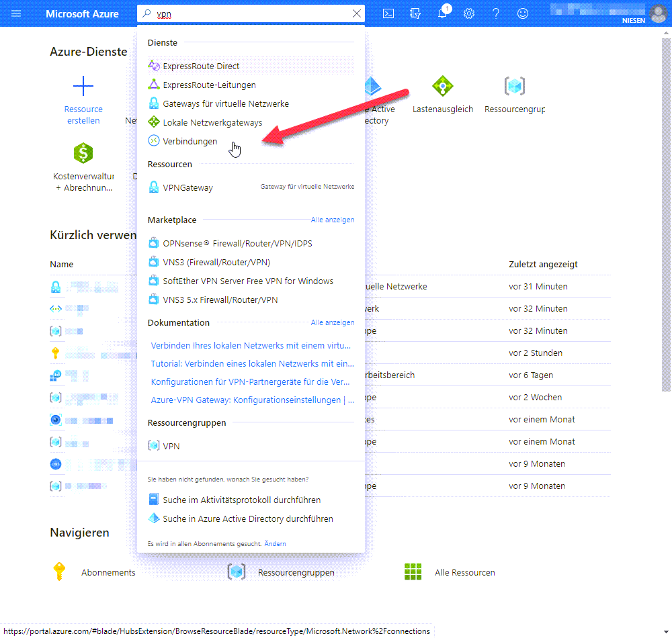Screen dimensions: 672x638
Task: Show all Dokumentation results
Action: [332, 322]
